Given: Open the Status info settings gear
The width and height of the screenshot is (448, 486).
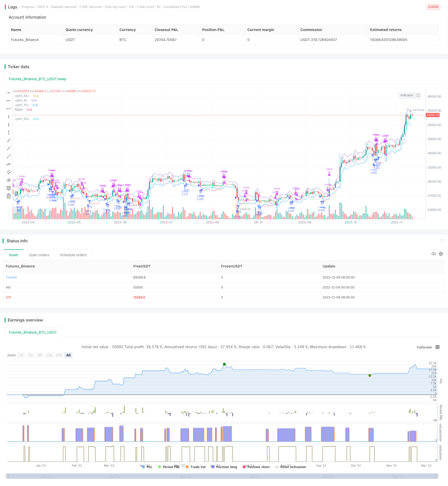Looking at the screenshot, I should coord(441,254).
